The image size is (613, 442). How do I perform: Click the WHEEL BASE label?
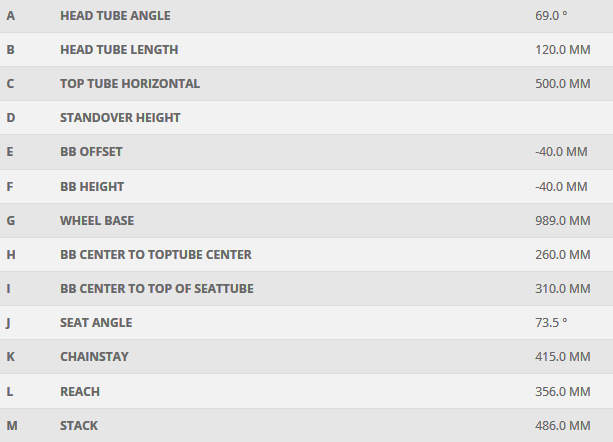pyautogui.click(x=97, y=221)
